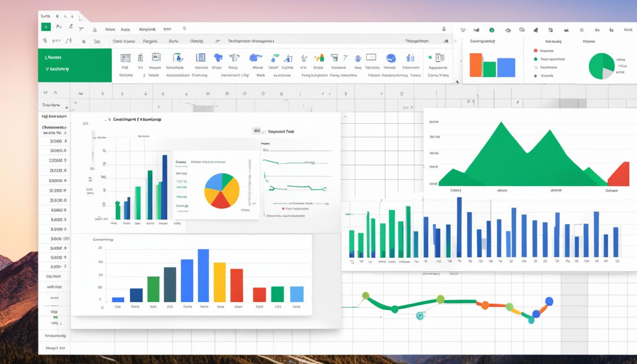
Task: Click the blue end point of the bottom line chart
Action: pos(549,301)
